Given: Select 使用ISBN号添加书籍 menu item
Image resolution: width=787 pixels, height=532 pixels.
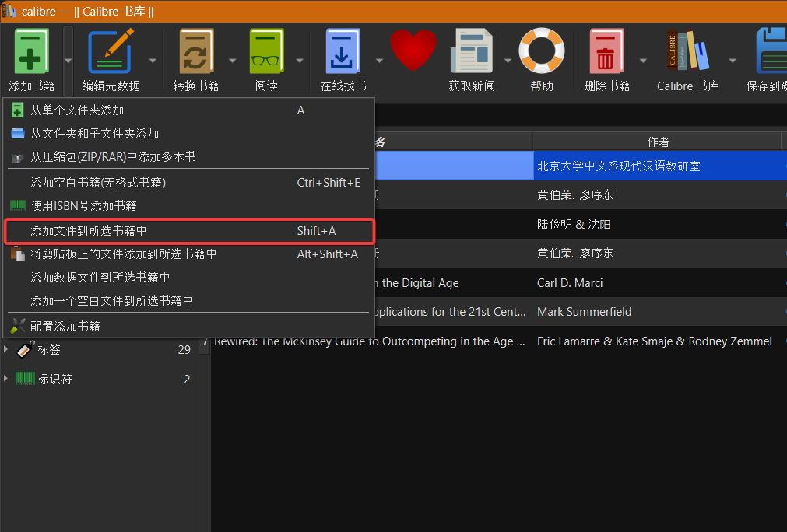Looking at the screenshot, I should click(x=83, y=206).
